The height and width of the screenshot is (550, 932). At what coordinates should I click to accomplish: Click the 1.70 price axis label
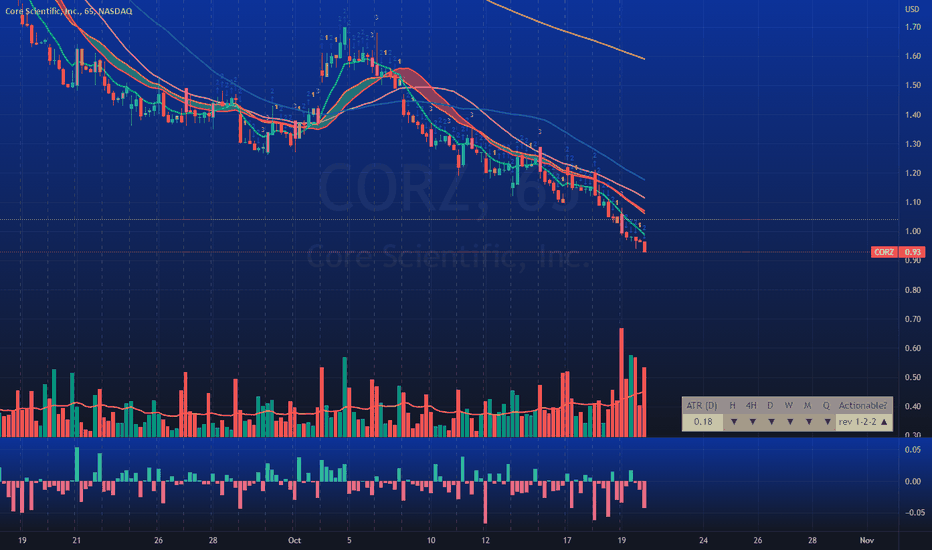click(912, 27)
